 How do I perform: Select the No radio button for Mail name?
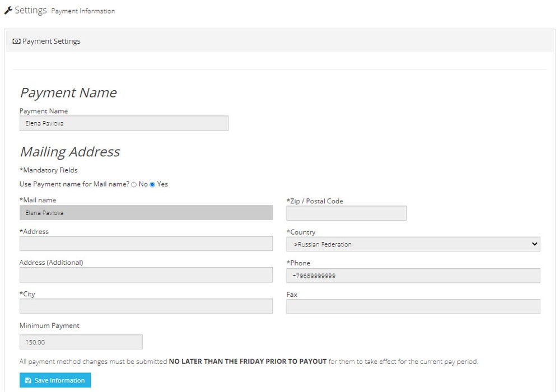[x=134, y=184]
